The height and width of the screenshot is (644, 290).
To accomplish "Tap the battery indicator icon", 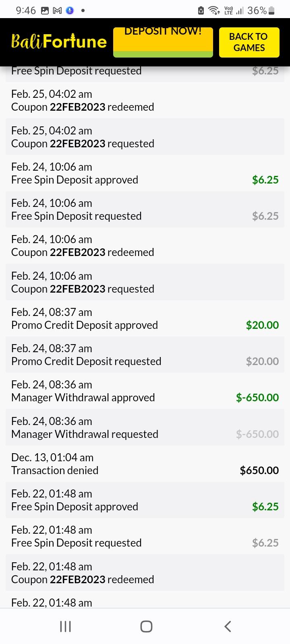I will [x=271, y=11].
